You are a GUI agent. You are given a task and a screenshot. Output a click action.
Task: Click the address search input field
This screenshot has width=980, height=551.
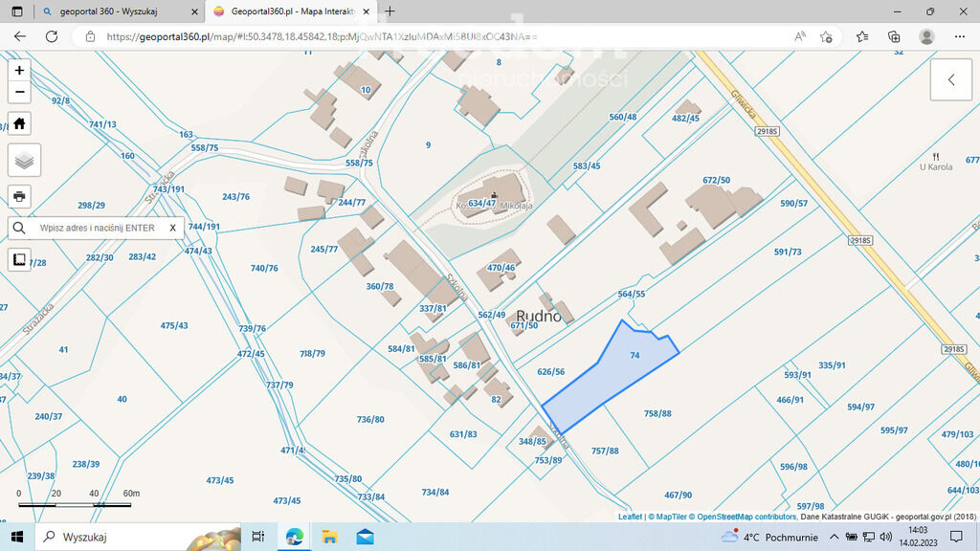click(96, 228)
